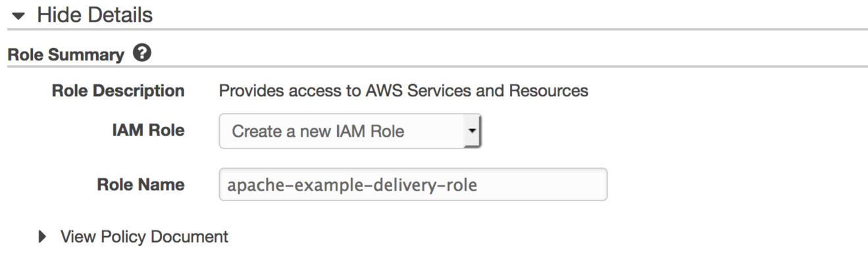Image resolution: width=868 pixels, height=261 pixels.
Task: Collapse the Hide Details triangle arrow
Action: pos(18,15)
